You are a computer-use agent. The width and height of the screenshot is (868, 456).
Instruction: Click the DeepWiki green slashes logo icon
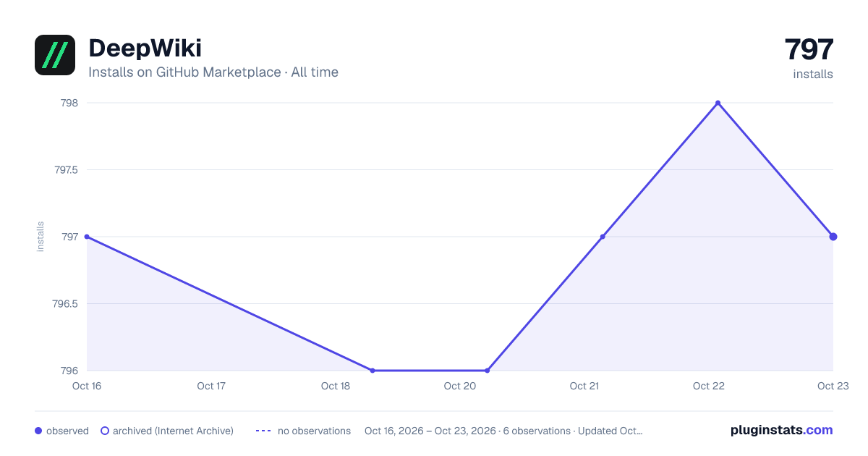point(55,55)
